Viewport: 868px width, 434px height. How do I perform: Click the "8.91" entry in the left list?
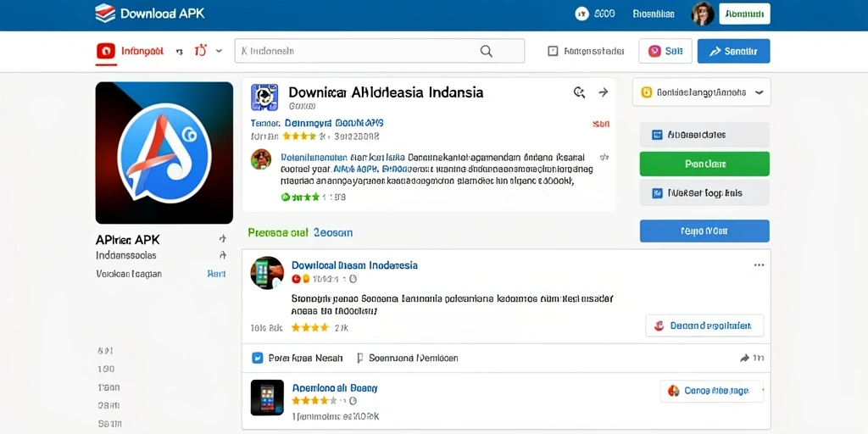tap(105, 350)
